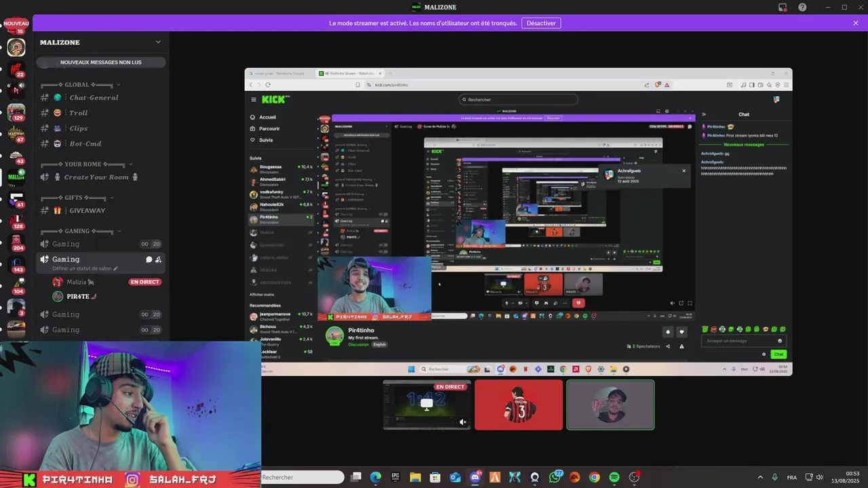Show hidden icons in the system tray
Image resolution: width=868 pixels, height=488 pixels.
[x=759, y=477]
